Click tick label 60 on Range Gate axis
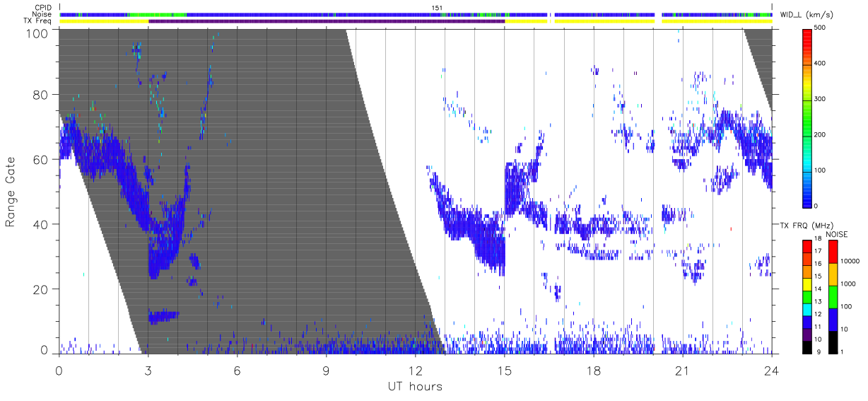868x401 pixels. coord(42,160)
